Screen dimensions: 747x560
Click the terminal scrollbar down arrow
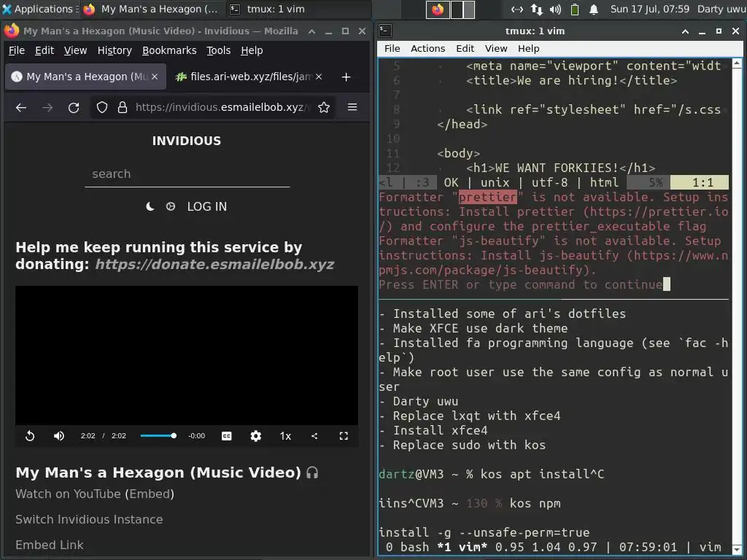(737, 550)
